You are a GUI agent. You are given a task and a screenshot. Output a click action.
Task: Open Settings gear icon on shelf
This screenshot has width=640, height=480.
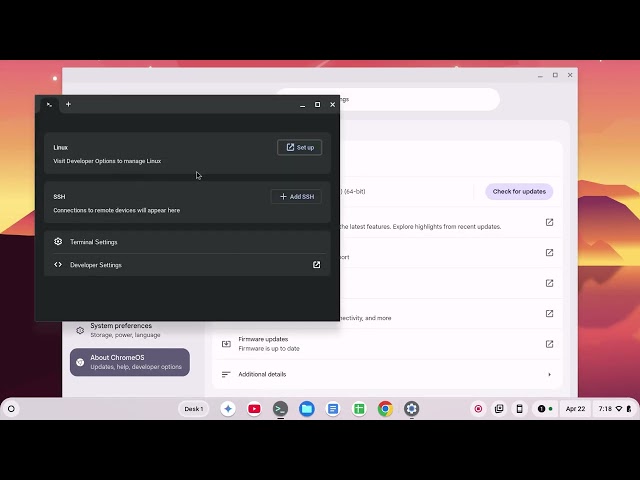click(x=411, y=409)
